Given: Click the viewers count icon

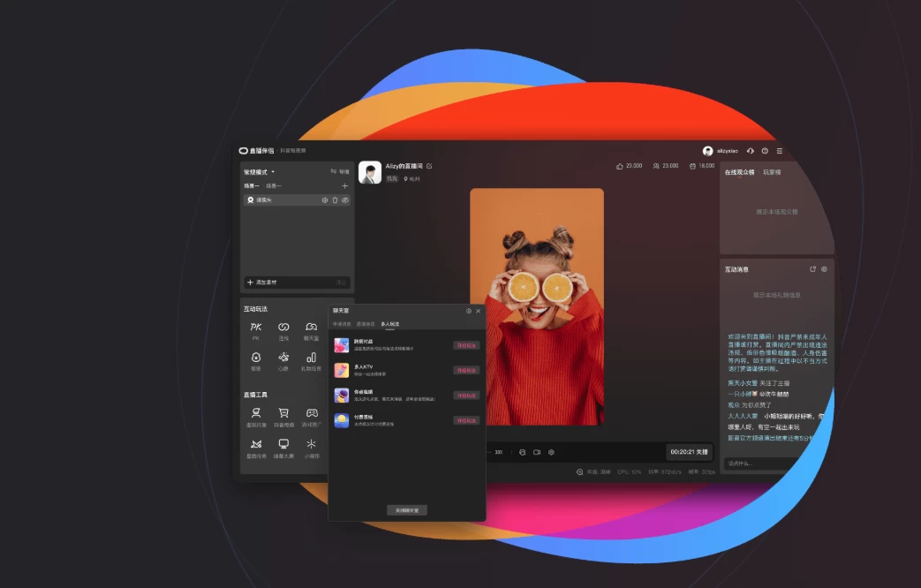Looking at the screenshot, I should [656, 166].
